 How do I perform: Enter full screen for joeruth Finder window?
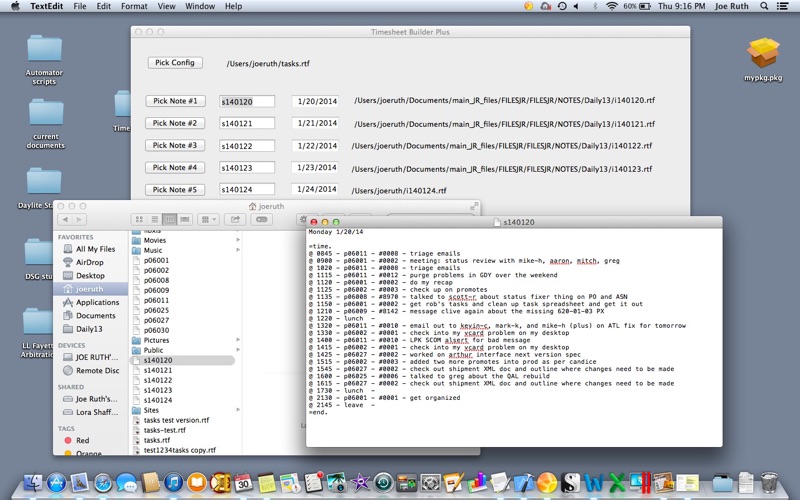click(474, 206)
